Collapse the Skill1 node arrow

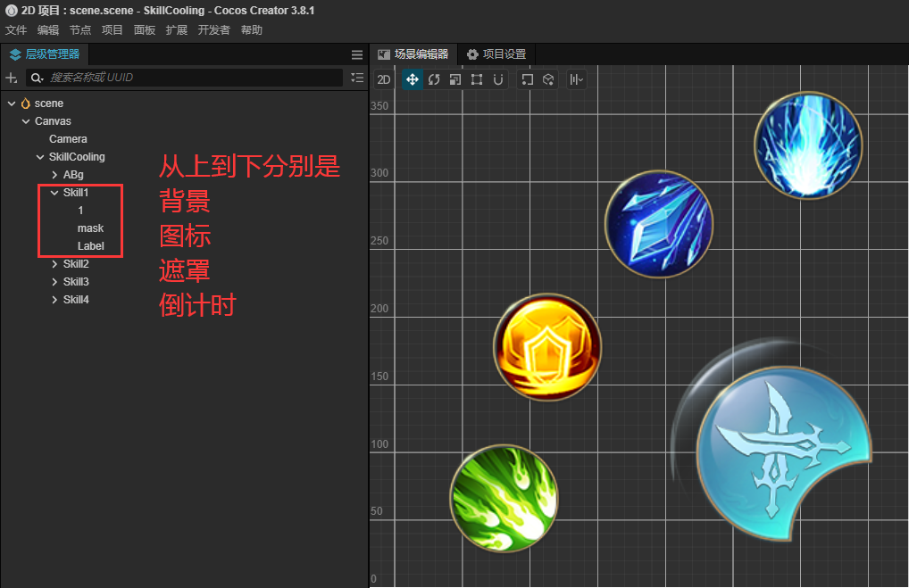(x=54, y=193)
